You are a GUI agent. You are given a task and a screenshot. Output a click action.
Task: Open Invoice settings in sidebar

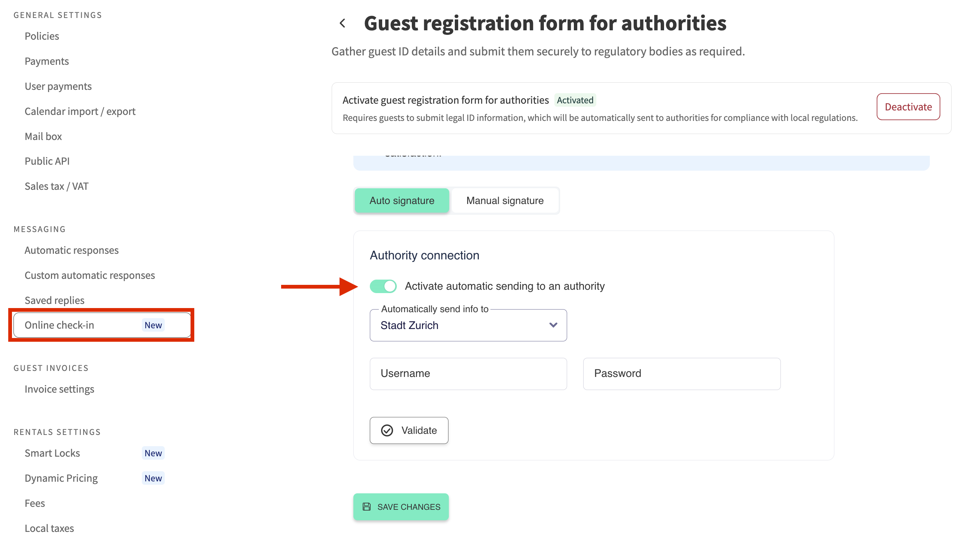coord(60,389)
